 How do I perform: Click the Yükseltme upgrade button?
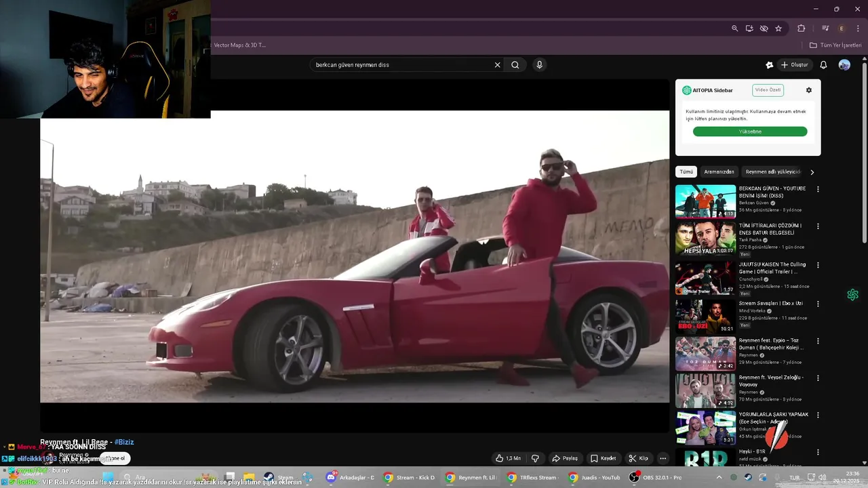[750, 131]
